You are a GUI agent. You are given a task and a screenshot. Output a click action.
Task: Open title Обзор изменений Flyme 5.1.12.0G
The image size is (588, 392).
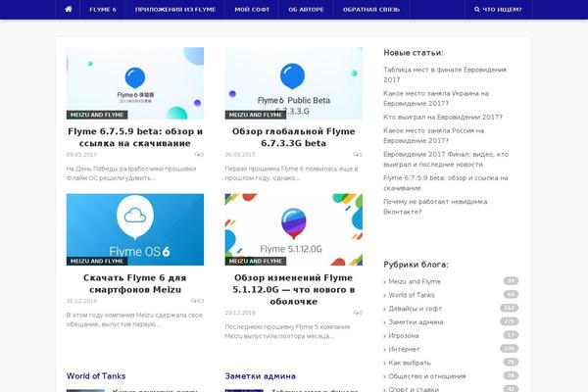[294, 290]
